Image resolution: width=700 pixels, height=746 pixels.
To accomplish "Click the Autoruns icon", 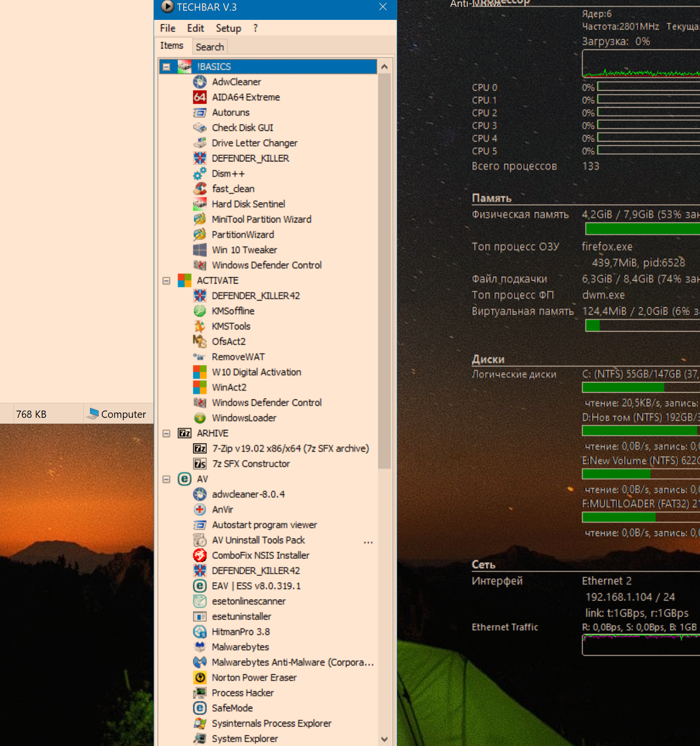I will point(200,112).
